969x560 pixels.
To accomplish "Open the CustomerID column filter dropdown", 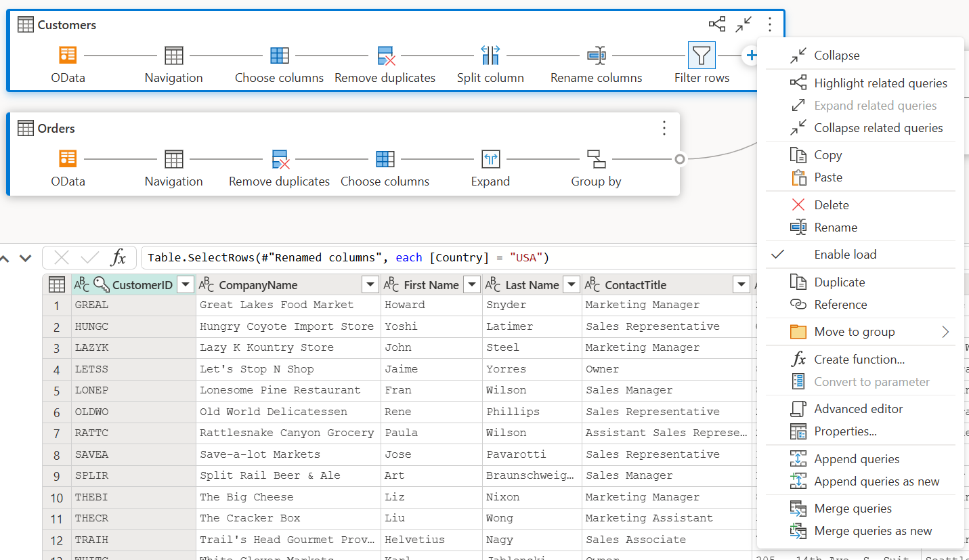I will tap(186, 285).
